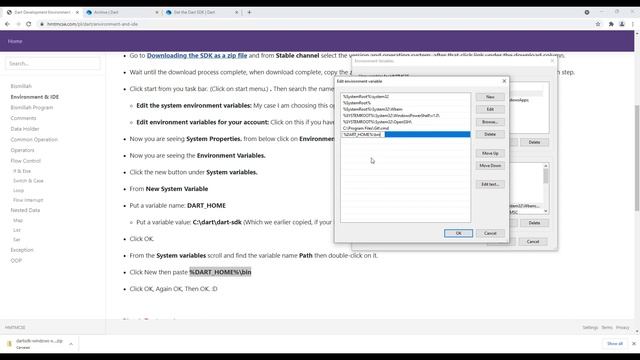This screenshot has width=640, height=360.
Task: Open Loop in the sidebar
Action: (18, 190)
